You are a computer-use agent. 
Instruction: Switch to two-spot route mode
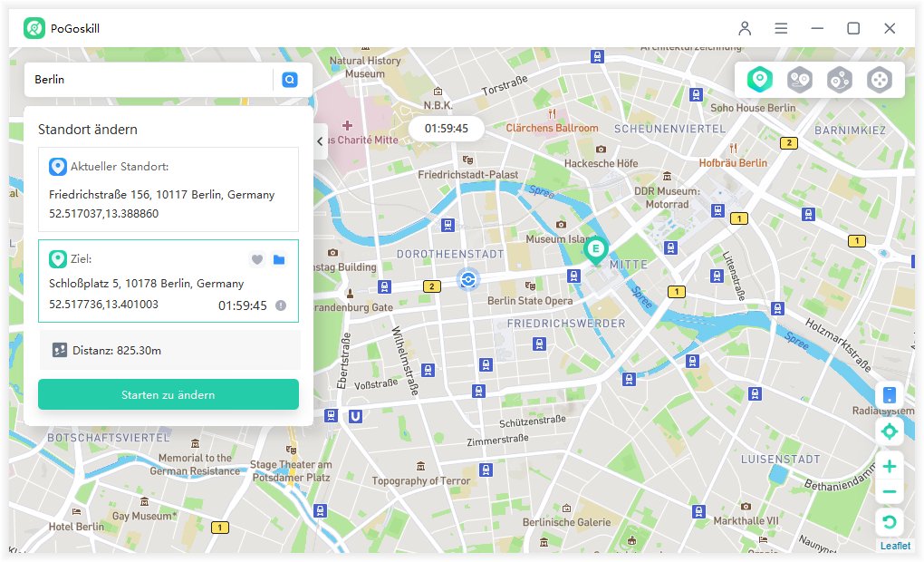coord(799,80)
